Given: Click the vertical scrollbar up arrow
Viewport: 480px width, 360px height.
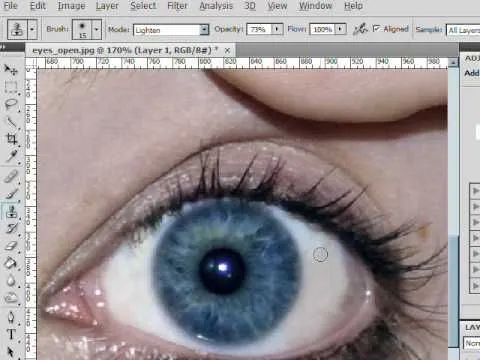Looking at the screenshot, I should point(453,62).
